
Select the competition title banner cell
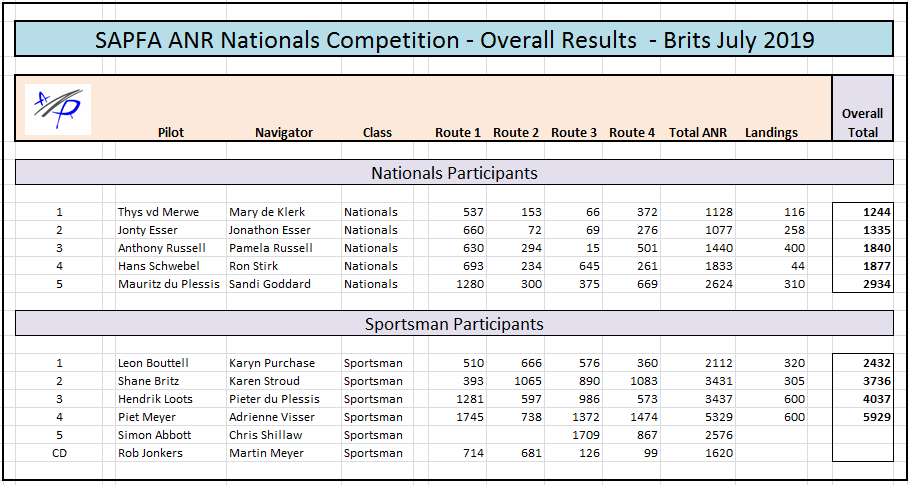(454, 40)
